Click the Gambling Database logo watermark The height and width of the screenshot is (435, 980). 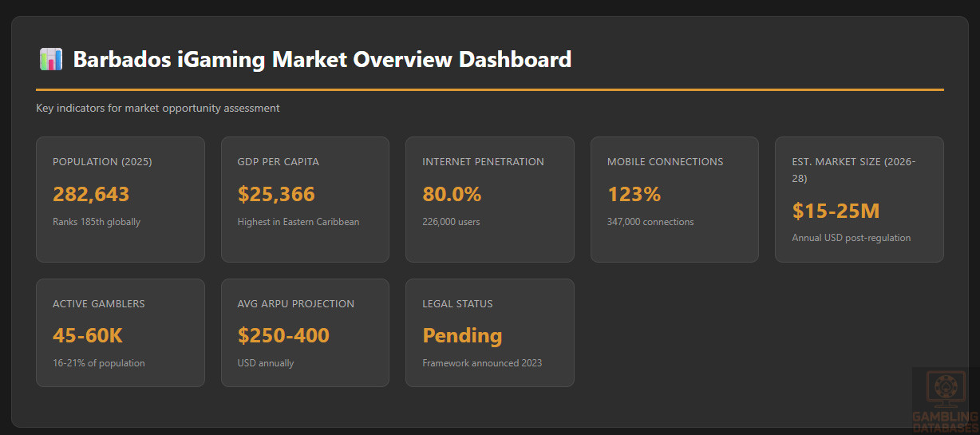[945, 400]
